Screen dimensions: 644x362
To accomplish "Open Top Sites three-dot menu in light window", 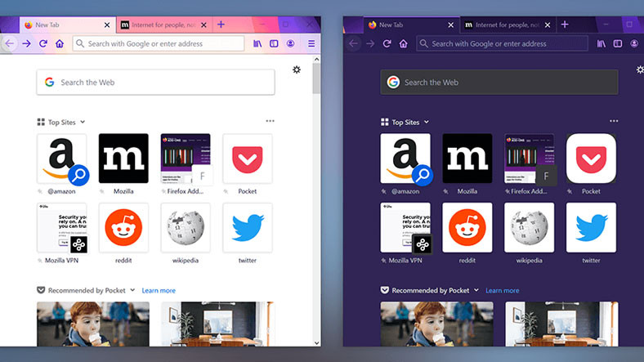I will (x=270, y=121).
